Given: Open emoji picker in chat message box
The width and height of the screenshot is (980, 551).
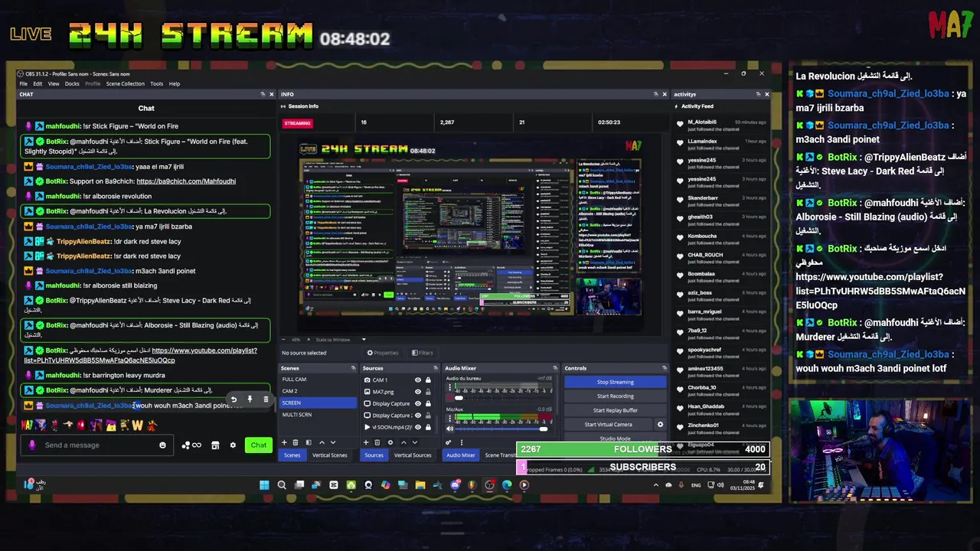Looking at the screenshot, I should [162, 445].
